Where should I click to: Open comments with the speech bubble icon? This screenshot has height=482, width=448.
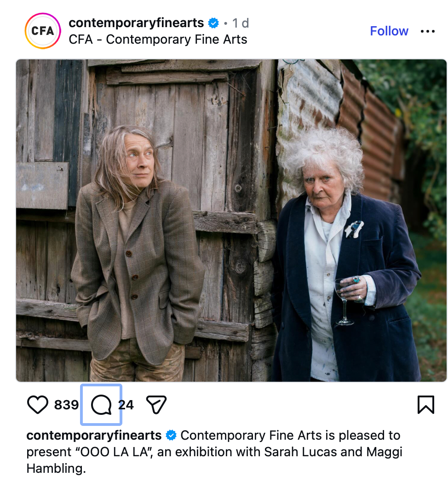click(x=101, y=405)
